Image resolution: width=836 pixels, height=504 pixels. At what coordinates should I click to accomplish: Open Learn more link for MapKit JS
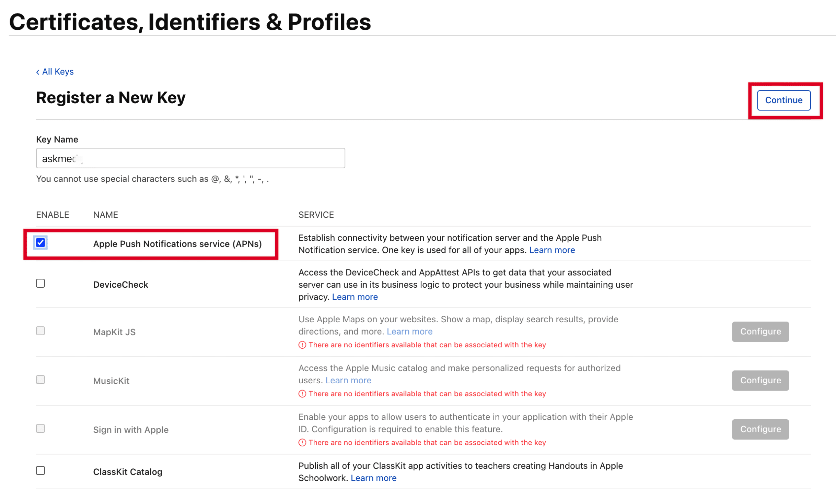pyautogui.click(x=409, y=332)
